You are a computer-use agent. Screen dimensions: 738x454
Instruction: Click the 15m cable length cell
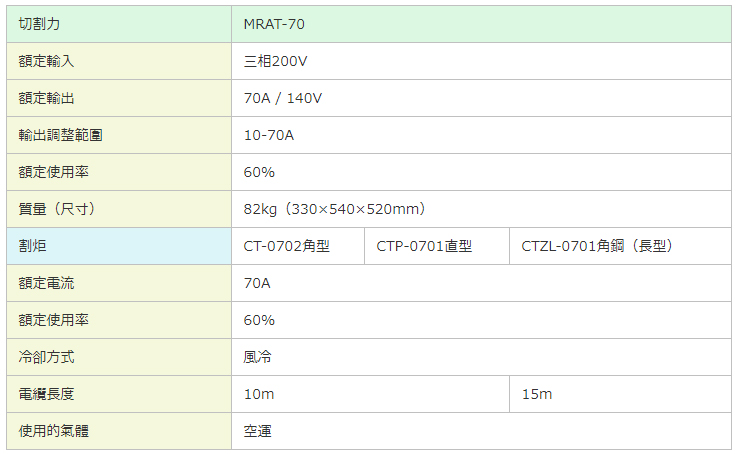[537, 394]
